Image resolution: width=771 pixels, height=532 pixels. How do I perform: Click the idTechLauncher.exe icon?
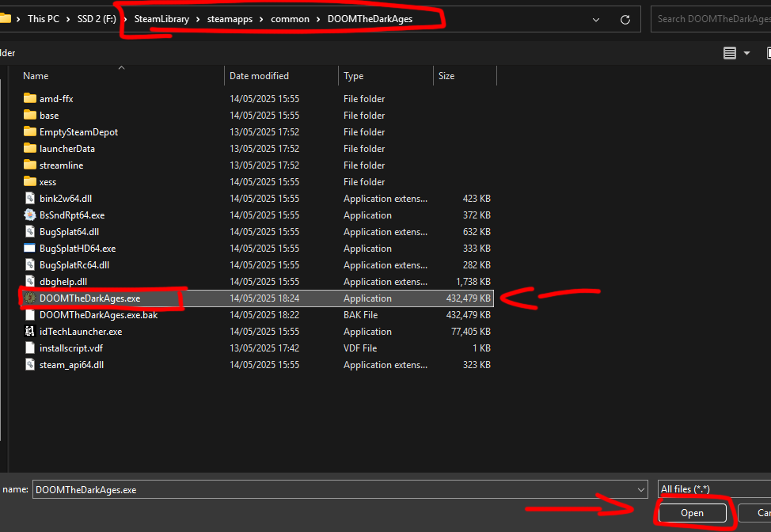tap(30, 332)
